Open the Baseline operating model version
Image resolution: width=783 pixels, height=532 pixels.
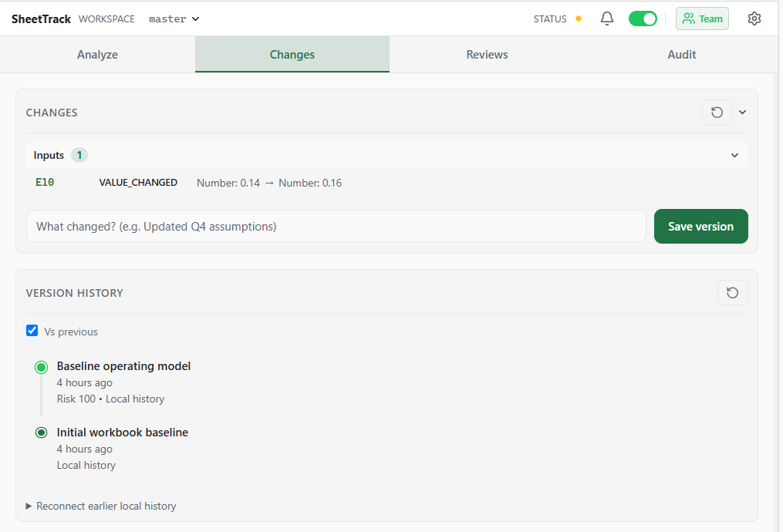pyautogui.click(x=124, y=366)
